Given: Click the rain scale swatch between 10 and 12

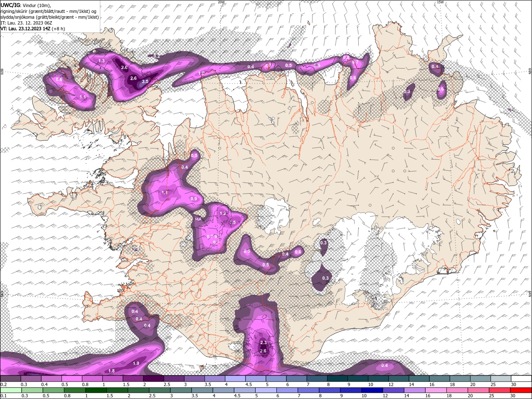Looking at the screenshot, I should coord(372,390).
